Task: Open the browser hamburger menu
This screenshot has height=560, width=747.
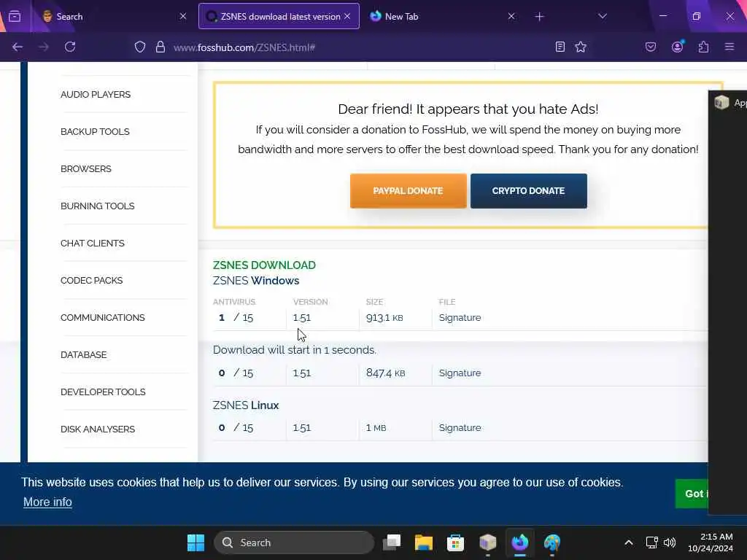Action: [729, 47]
